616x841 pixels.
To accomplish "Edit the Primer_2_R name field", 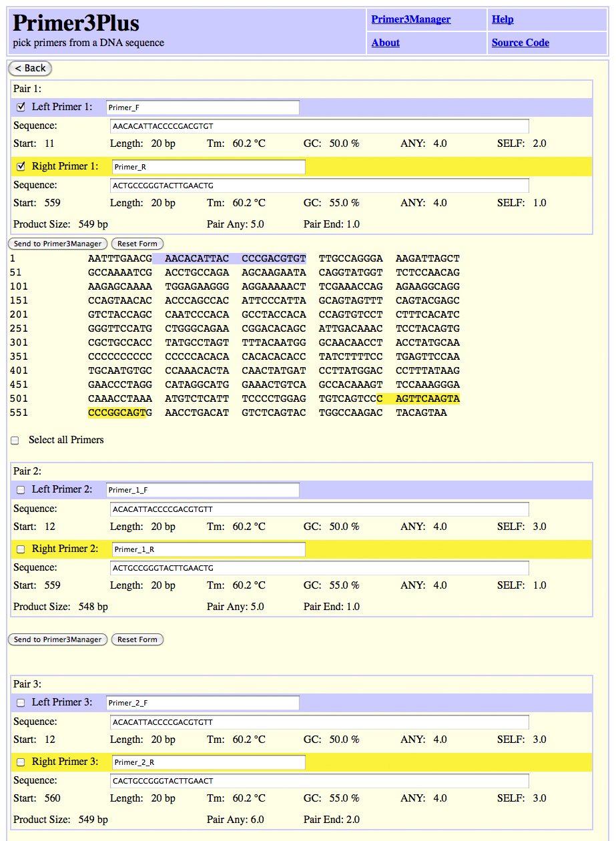I will [x=208, y=762].
